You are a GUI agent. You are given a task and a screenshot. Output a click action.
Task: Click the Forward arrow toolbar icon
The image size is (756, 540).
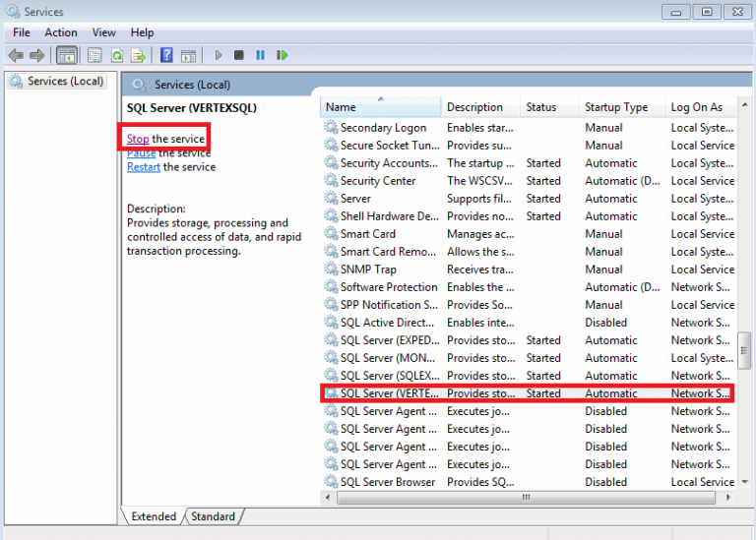coord(37,55)
